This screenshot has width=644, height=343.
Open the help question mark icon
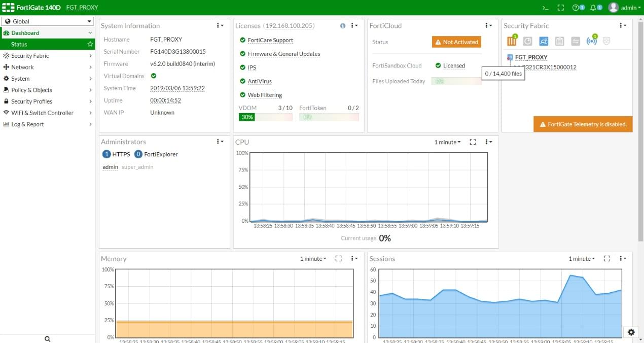tap(576, 8)
